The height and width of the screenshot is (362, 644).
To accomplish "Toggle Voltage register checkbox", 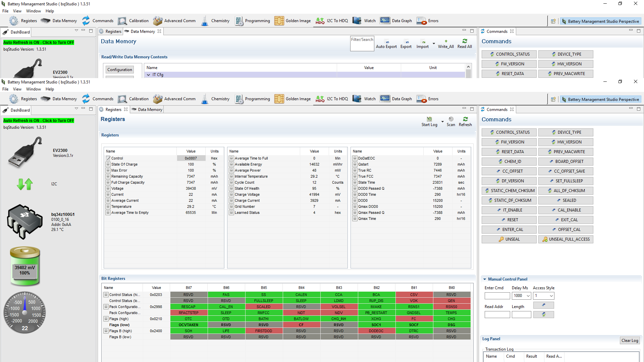I will [x=108, y=188].
